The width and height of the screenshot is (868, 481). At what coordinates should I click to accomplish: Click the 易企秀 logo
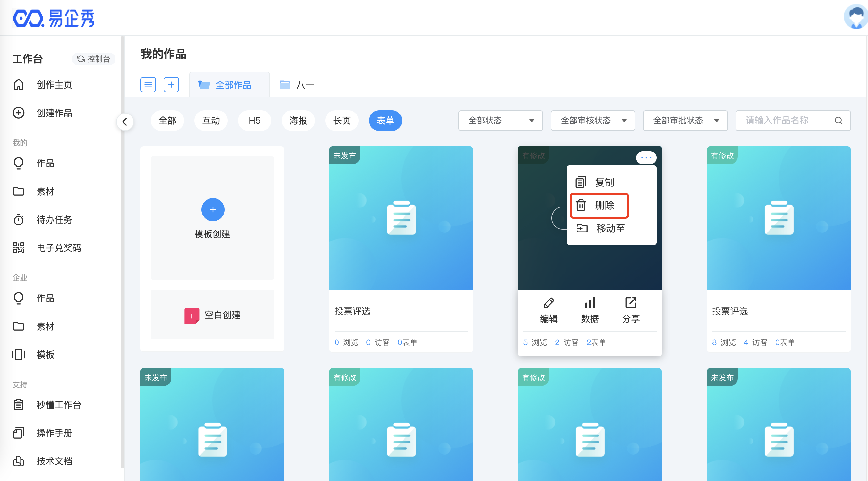[x=53, y=18]
